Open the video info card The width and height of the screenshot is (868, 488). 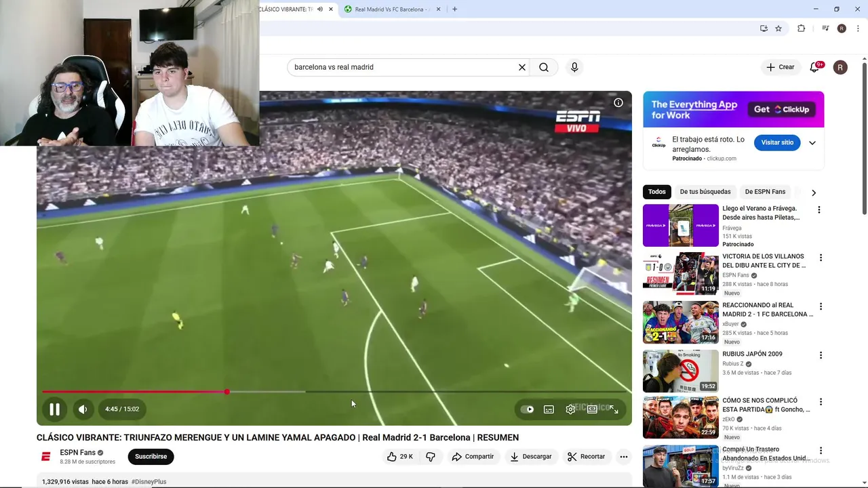click(x=618, y=103)
